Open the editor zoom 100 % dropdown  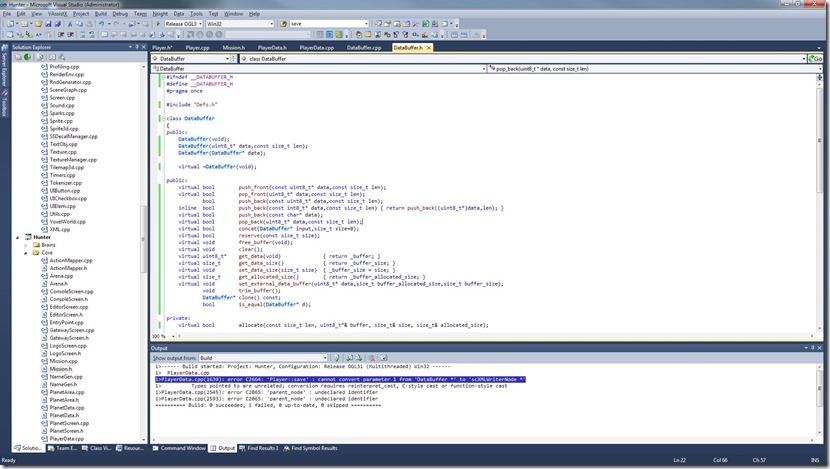click(164, 336)
